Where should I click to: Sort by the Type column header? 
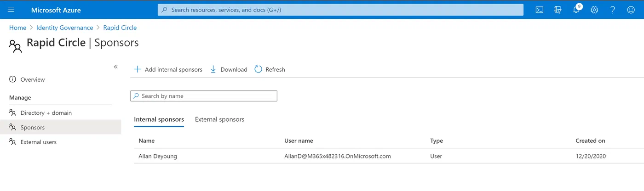point(437,140)
